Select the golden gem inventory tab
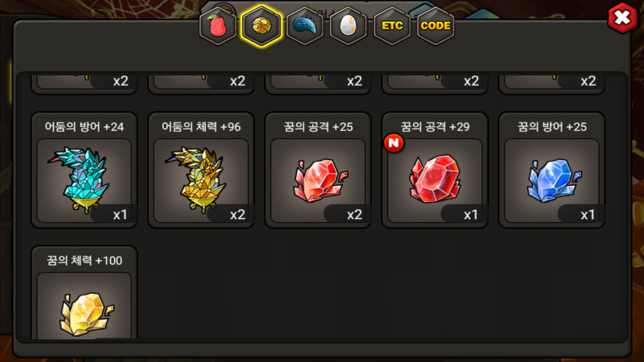 (x=261, y=26)
